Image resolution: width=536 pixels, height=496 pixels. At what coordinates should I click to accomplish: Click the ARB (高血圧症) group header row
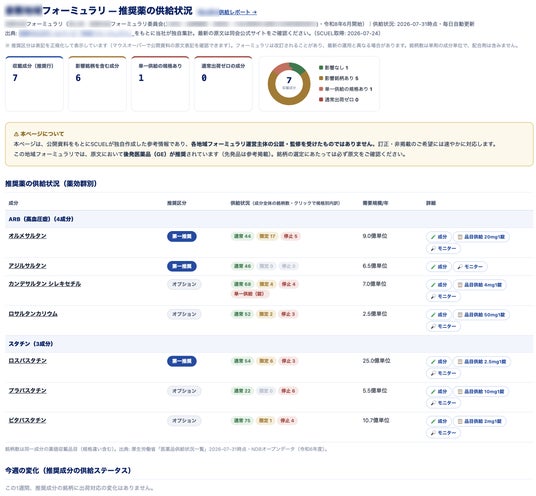coord(269,219)
